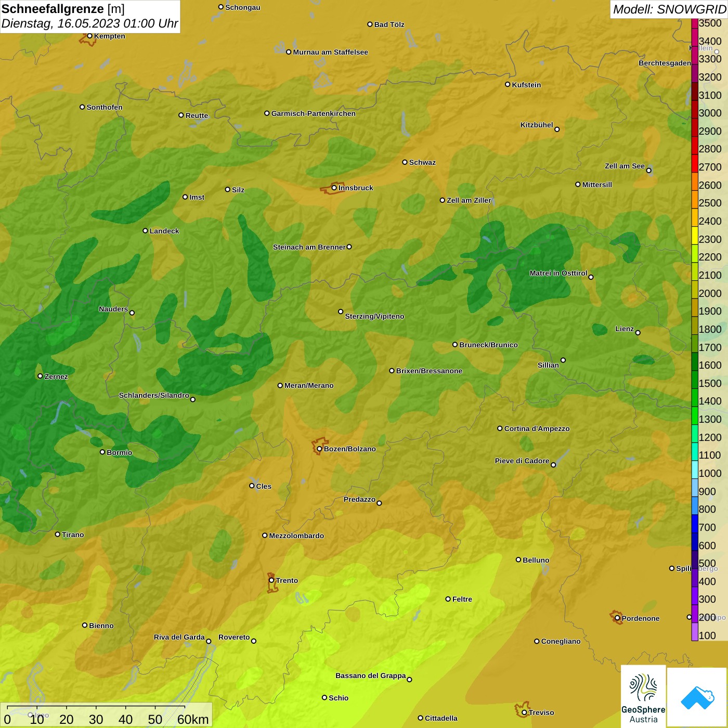
Task: Click the "3500" legend value
Action: click(710, 23)
